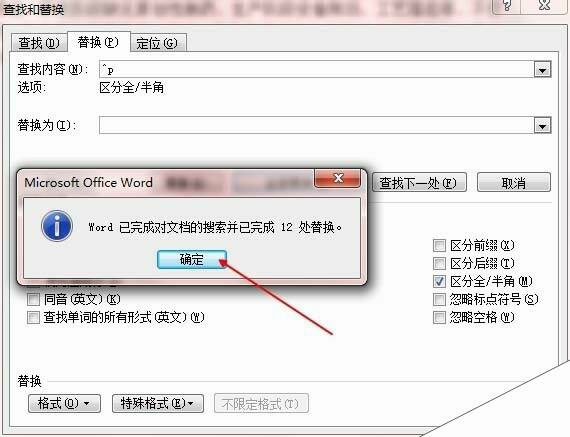The width and height of the screenshot is (570, 437).
Task: Click into the 替换为 input field
Action: (x=316, y=125)
